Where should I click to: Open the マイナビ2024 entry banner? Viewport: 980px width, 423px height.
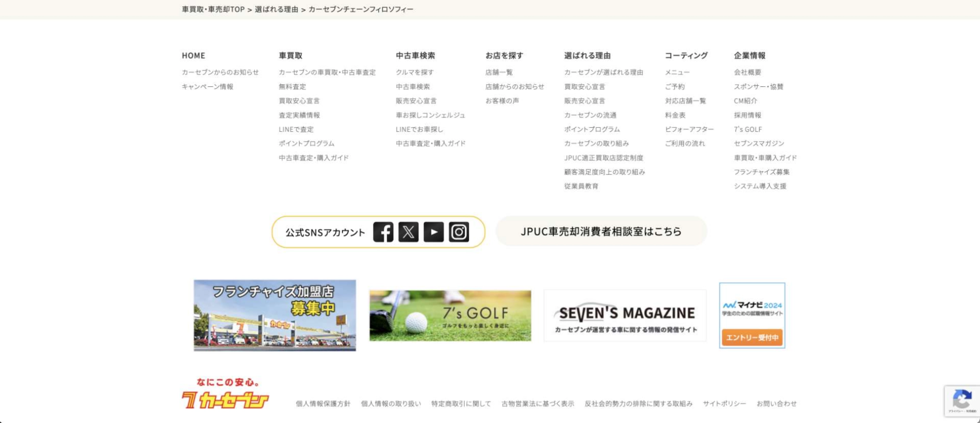point(752,315)
